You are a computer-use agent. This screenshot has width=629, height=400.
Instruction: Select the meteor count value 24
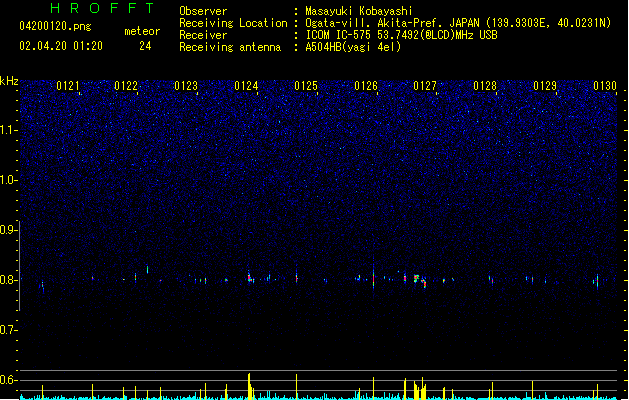tap(145, 46)
